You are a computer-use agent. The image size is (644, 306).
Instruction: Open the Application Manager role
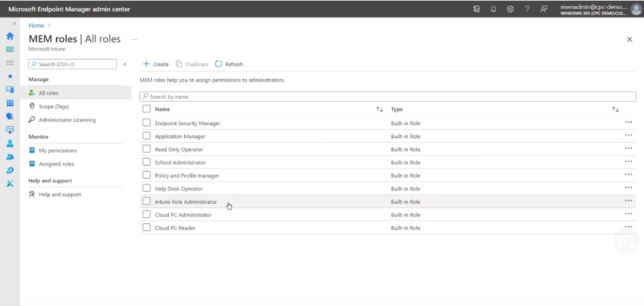click(x=180, y=136)
